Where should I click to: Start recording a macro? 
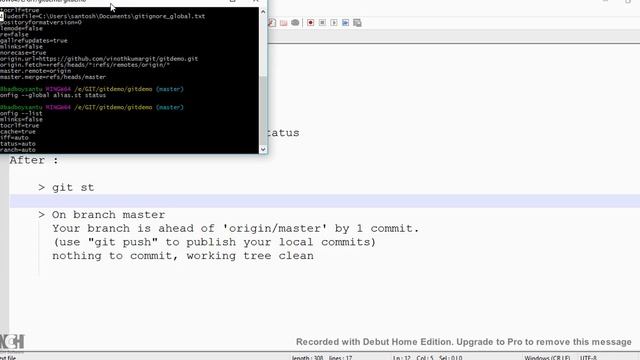click(x=311, y=23)
